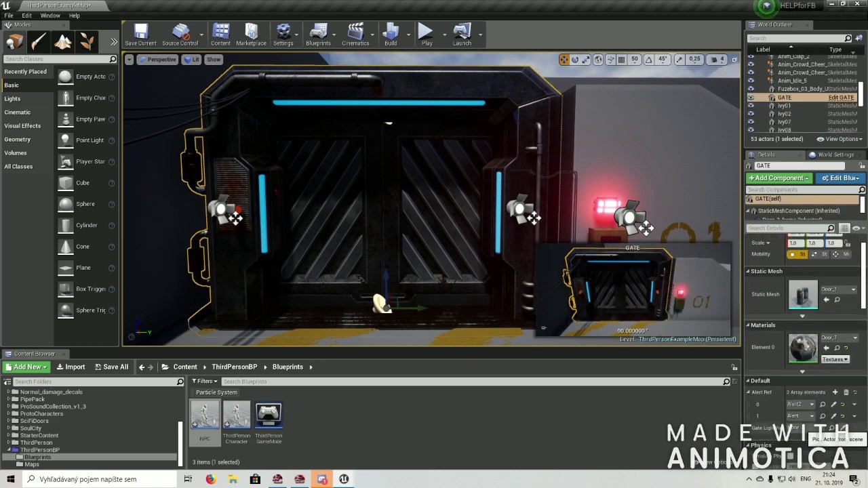This screenshot has height=488, width=868.
Task: Open Source Control from the toolbar
Action: (x=180, y=35)
